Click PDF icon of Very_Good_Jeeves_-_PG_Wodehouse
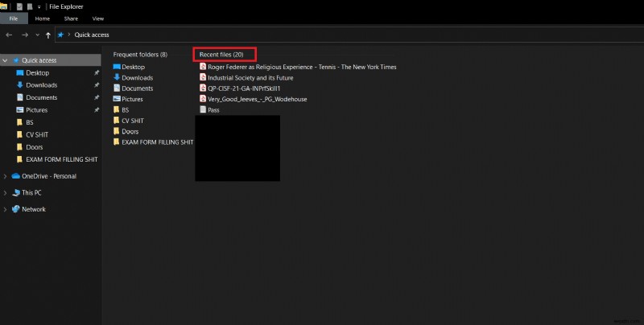644x325 pixels. coord(203,98)
